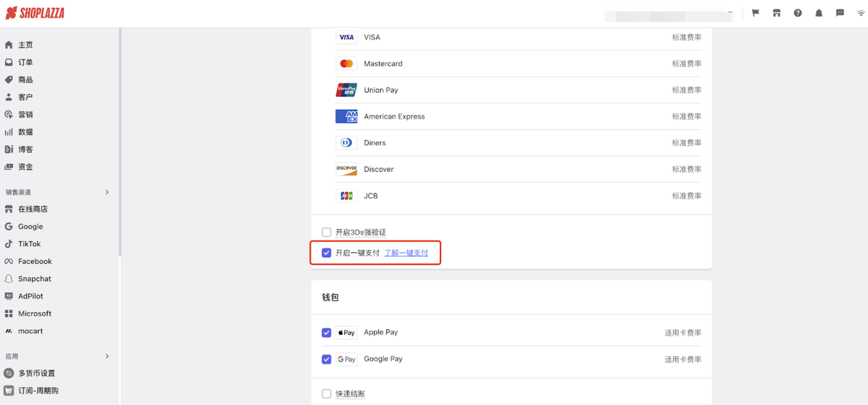The width and height of the screenshot is (868, 405).
Task: Click the flag icon in top bar
Action: 755,13
